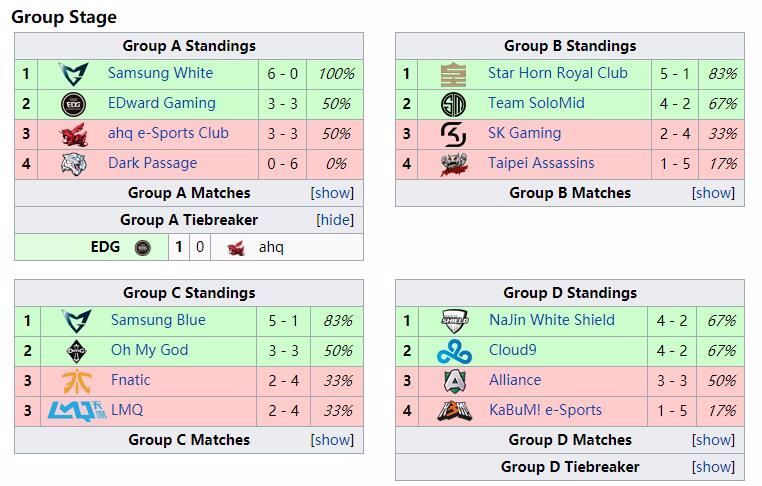This screenshot has height=486, width=762.
Task: Click the Cloud9 team logo
Action: 454,351
